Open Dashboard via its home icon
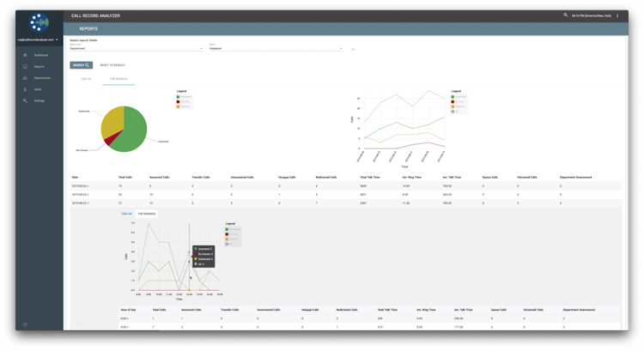 pos(25,55)
